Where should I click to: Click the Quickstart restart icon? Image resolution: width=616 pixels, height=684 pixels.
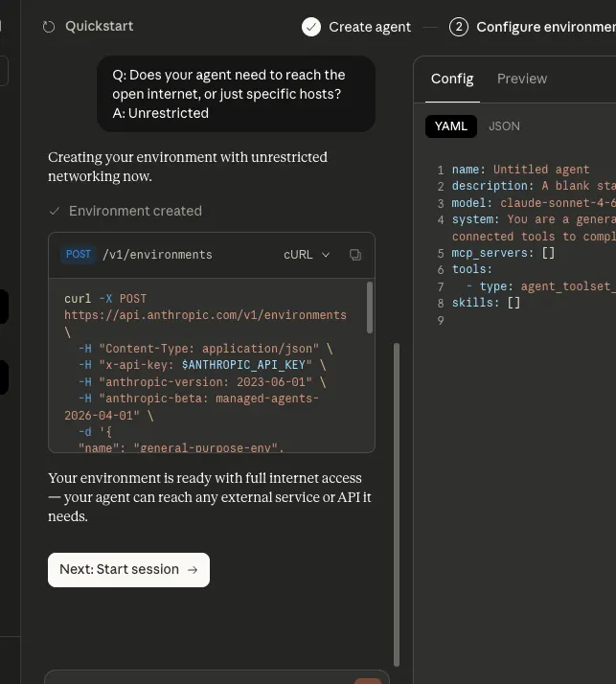pos(49,27)
